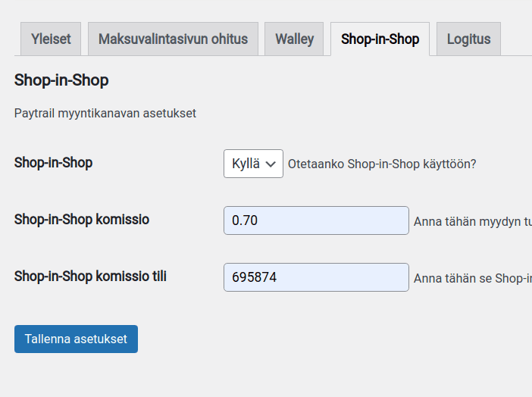Open the Logitus tab
532x397 pixels.
pos(468,39)
